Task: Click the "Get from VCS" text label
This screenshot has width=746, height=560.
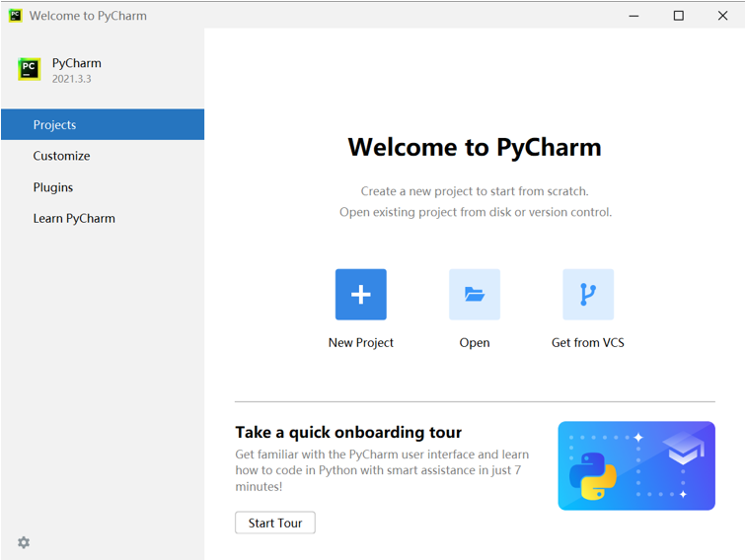Action: click(588, 343)
